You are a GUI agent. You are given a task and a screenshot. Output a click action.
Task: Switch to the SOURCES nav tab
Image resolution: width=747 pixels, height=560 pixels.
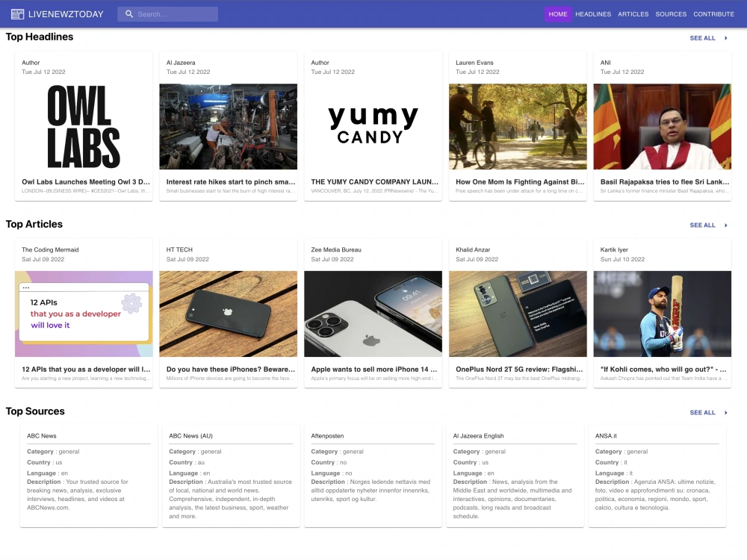(671, 14)
